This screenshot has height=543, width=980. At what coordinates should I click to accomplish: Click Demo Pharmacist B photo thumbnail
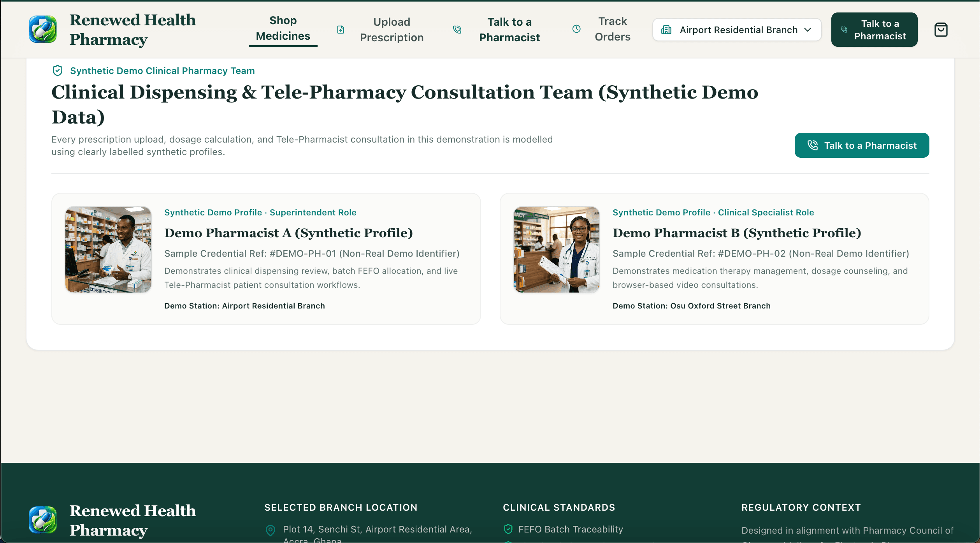pos(557,250)
